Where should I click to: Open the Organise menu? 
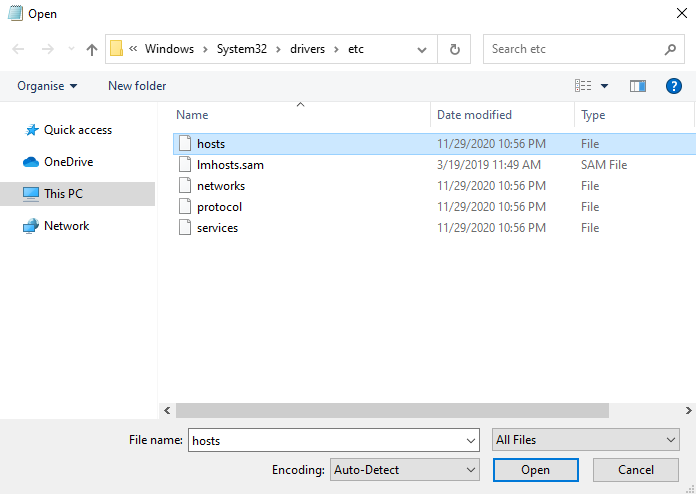point(47,86)
